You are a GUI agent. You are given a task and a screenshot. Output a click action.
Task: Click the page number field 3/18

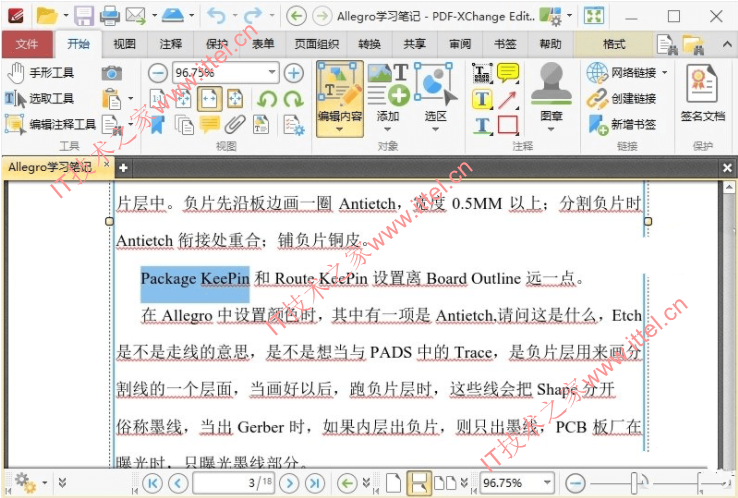pos(233,483)
